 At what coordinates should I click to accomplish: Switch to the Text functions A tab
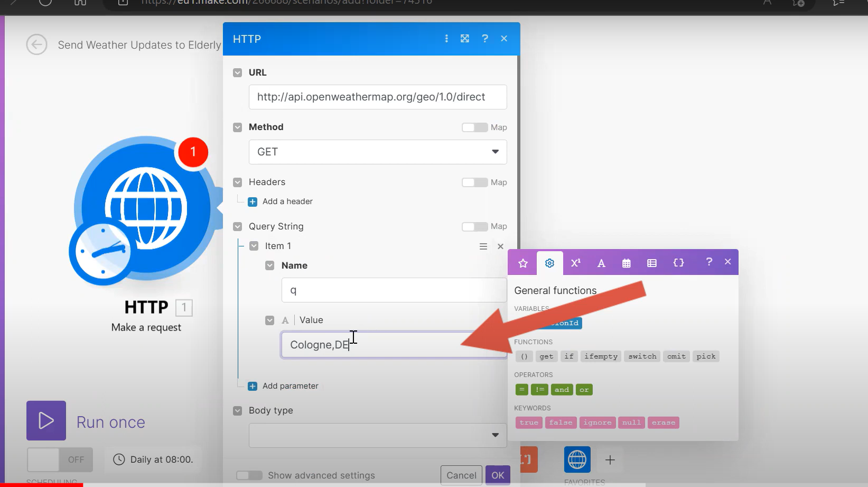point(601,263)
